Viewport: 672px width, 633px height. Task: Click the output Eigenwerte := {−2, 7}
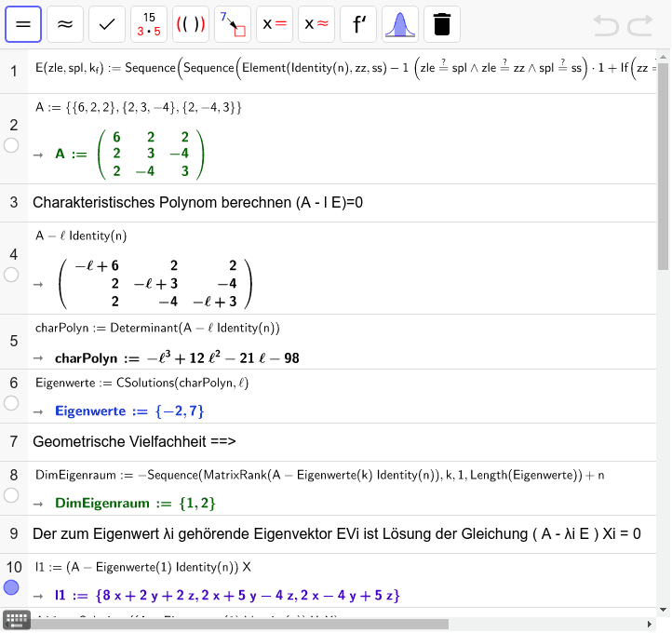point(129,411)
